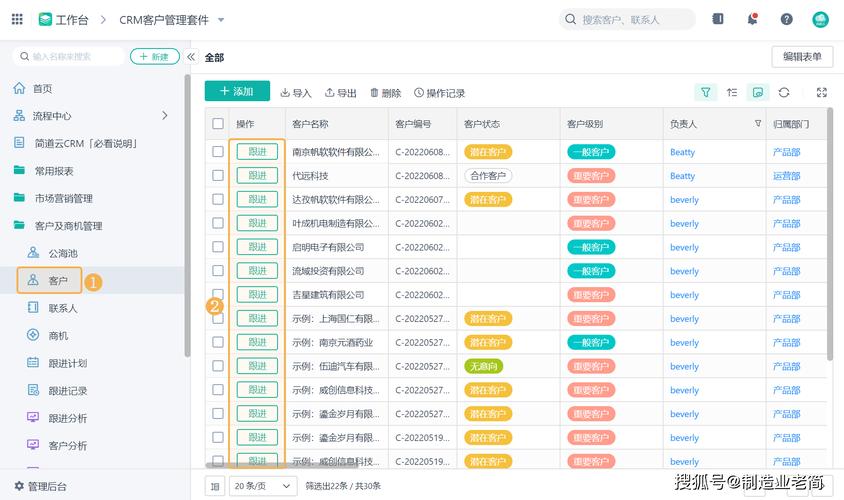The height and width of the screenshot is (500, 844).
Task: Open the user avatar menu
Action: point(820,19)
